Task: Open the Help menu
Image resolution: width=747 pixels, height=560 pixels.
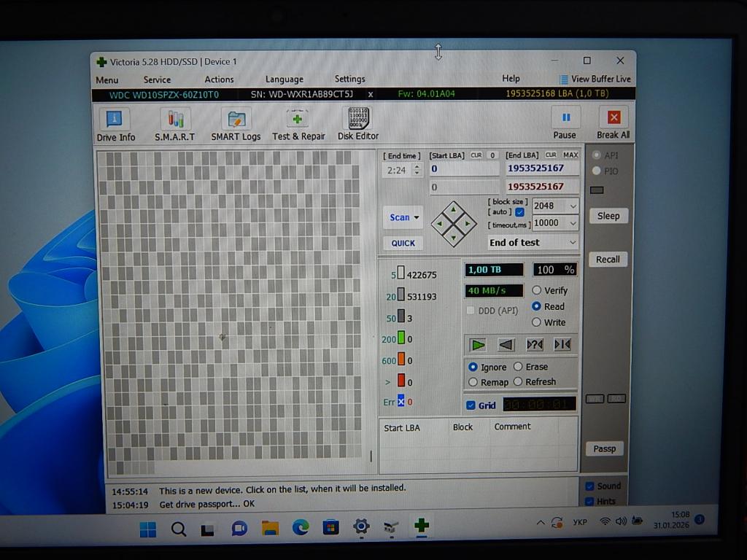Action: [x=511, y=78]
